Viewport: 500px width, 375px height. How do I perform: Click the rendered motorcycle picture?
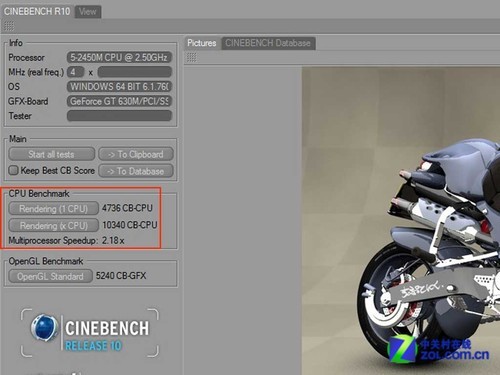pos(401,221)
